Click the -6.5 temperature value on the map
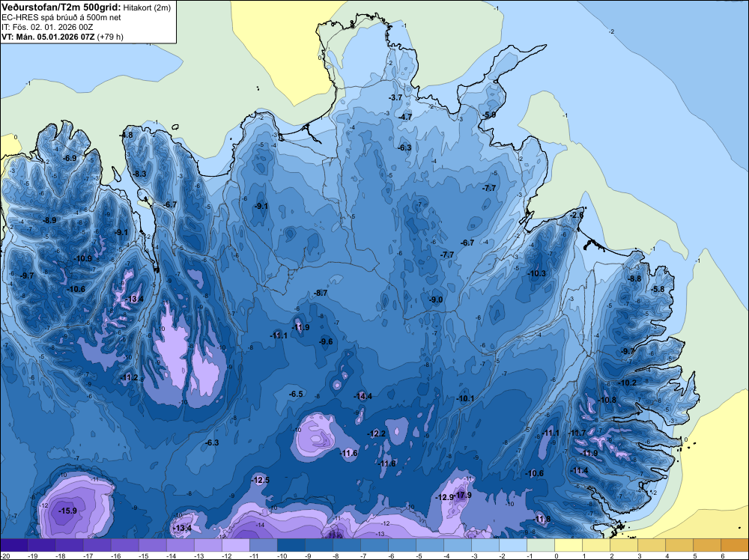 click(296, 394)
